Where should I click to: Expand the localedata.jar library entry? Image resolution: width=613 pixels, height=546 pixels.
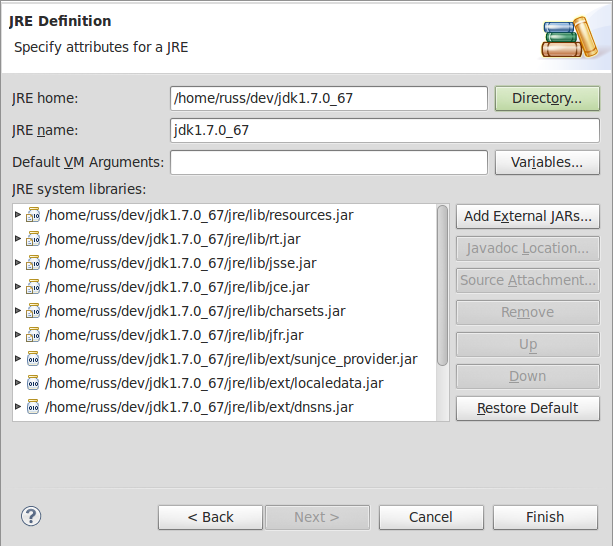pyautogui.click(x=18, y=383)
